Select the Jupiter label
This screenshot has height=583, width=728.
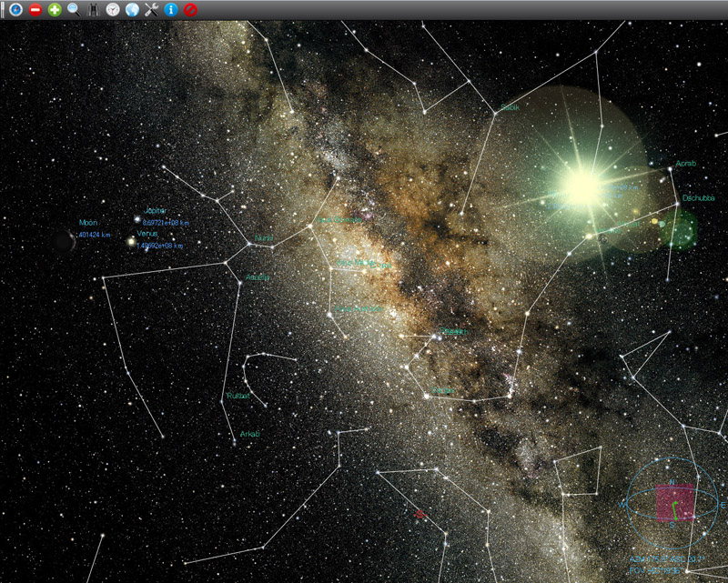tap(156, 211)
